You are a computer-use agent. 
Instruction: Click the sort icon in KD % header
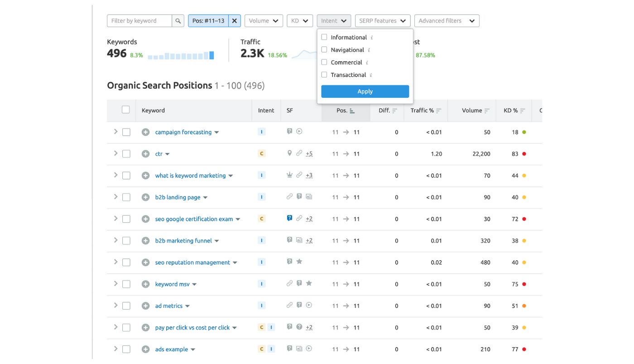[x=523, y=110]
